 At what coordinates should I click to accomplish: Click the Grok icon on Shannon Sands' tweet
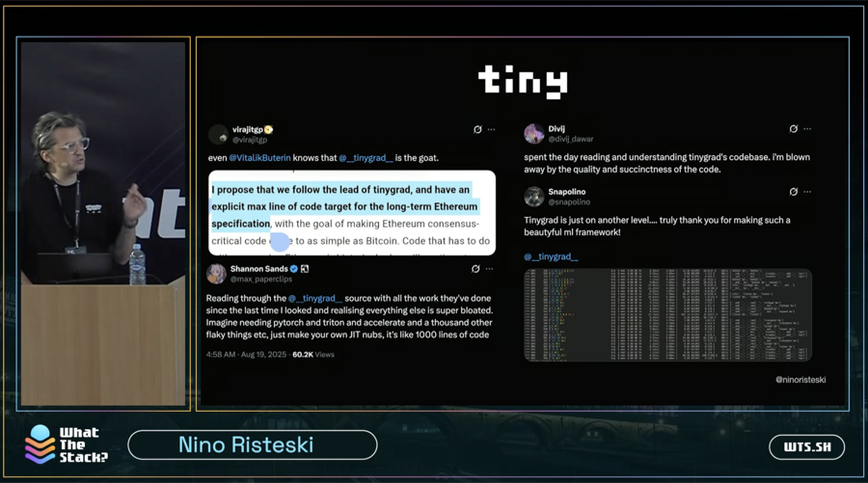pyautogui.click(x=475, y=269)
